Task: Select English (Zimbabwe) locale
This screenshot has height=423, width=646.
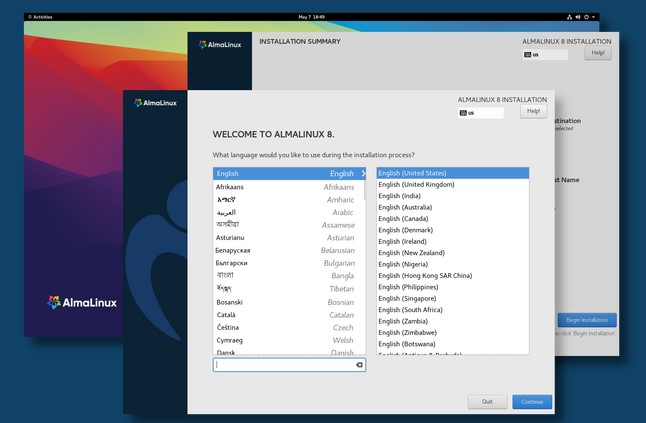Action: [x=453, y=332]
